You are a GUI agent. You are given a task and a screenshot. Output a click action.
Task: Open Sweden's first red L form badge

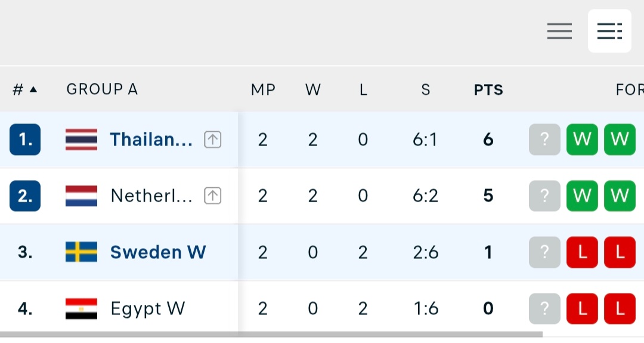coord(582,252)
